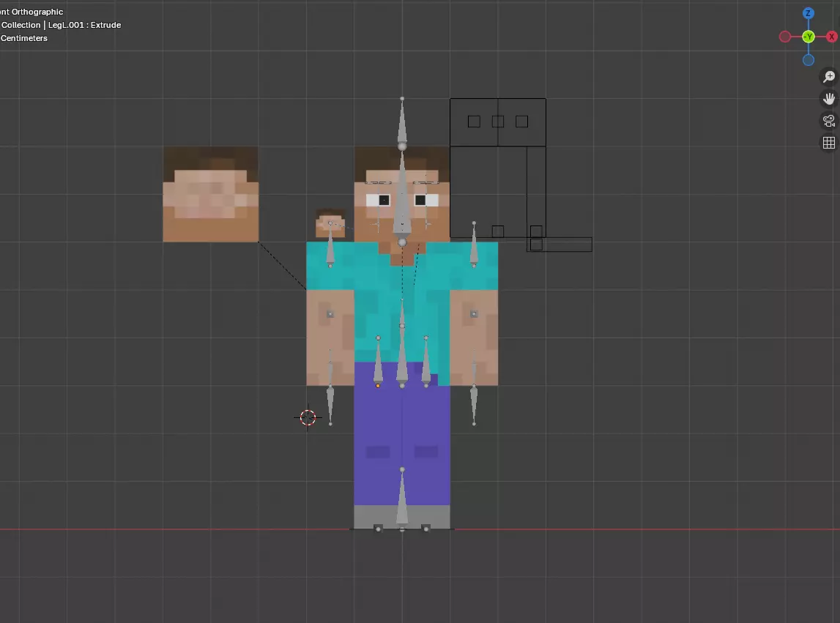
Task: Click the hollow red negative X gizmo circle
Action: (785, 37)
